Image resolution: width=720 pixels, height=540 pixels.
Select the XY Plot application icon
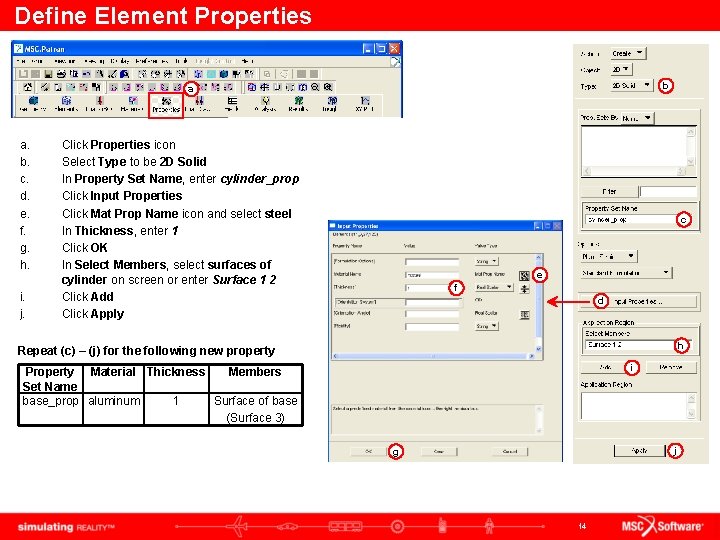(x=365, y=104)
